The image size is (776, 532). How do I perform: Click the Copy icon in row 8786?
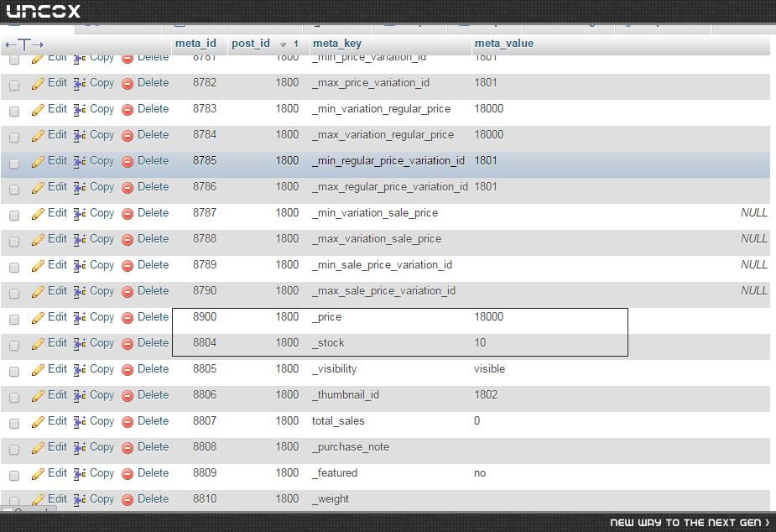pos(79,188)
